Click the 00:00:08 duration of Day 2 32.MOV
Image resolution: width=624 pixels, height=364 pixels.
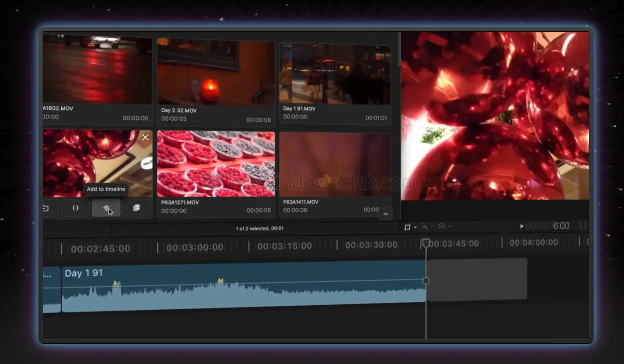tap(259, 120)
